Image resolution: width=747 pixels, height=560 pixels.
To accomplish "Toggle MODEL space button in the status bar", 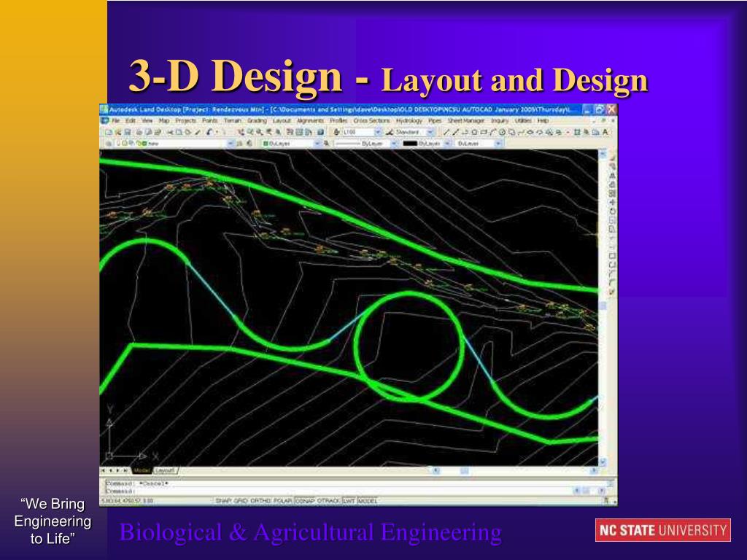I will (x=368, y=500).
